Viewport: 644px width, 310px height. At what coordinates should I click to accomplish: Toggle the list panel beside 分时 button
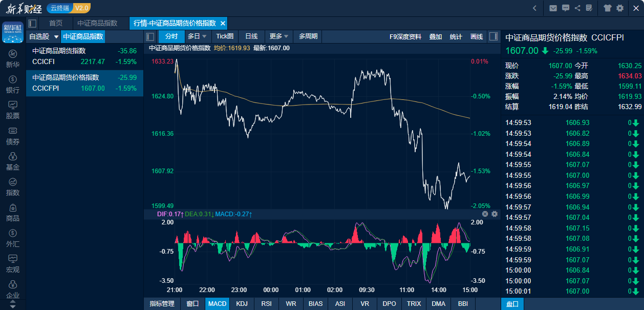151,36
